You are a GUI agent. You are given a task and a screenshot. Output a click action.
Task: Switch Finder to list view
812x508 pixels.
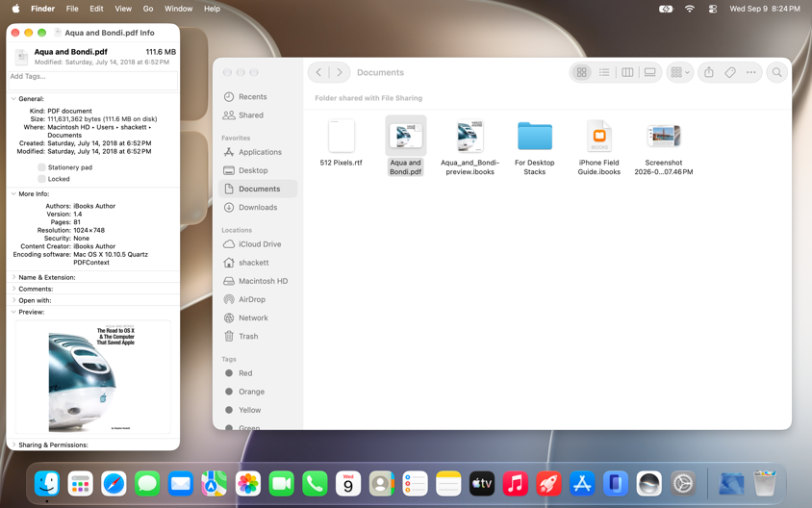click(x=604, y=72)
